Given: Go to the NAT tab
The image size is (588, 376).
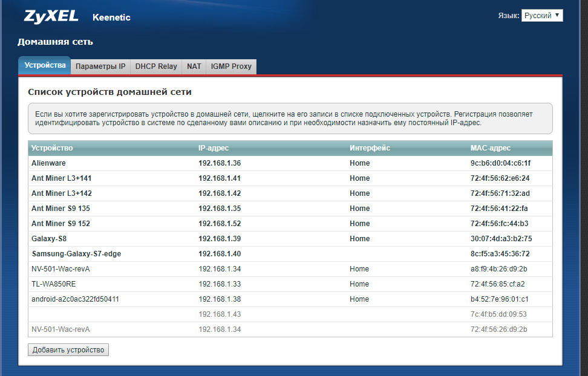Looking at the screenshot, I should pos(194,66).
